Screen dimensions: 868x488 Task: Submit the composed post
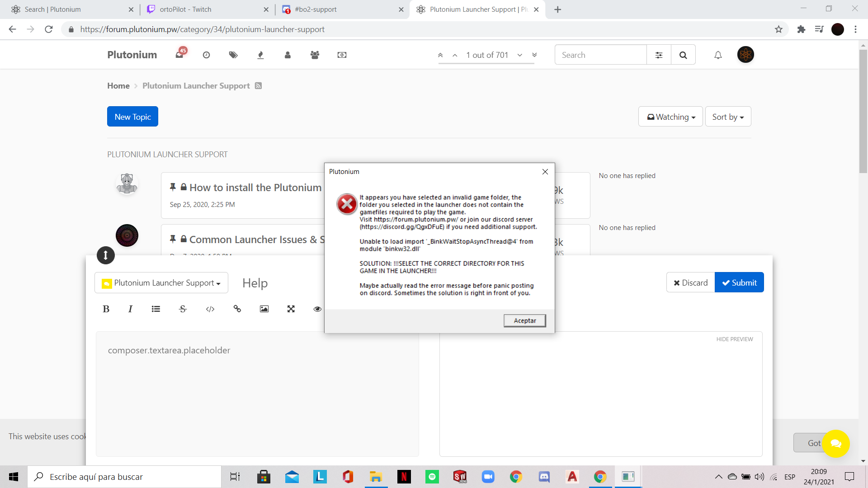click(x=739, y=282)
